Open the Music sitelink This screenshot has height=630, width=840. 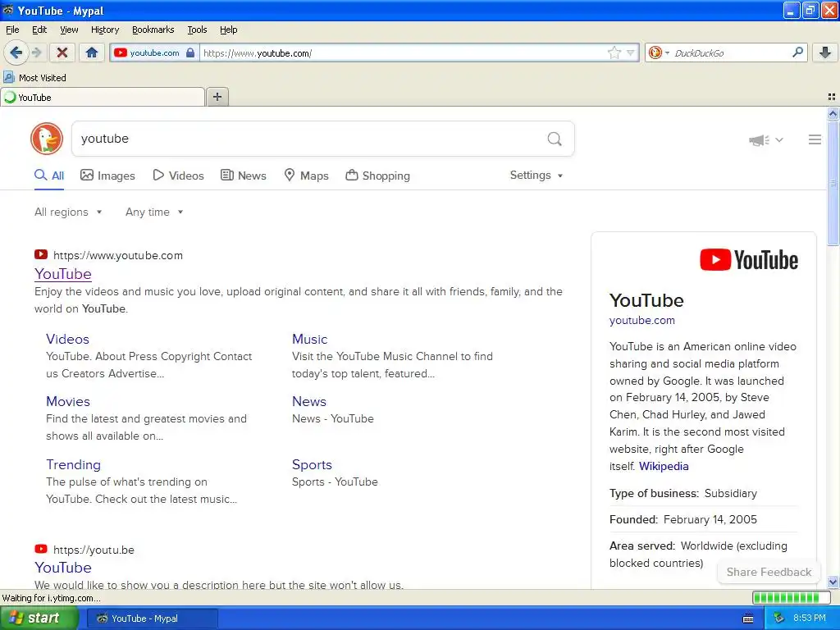tap(309, 339)
